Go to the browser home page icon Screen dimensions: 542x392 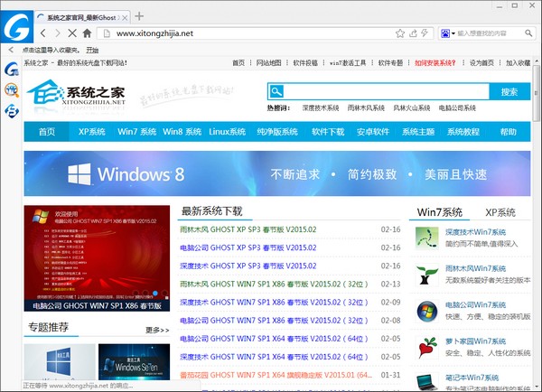tap(87, 33)
